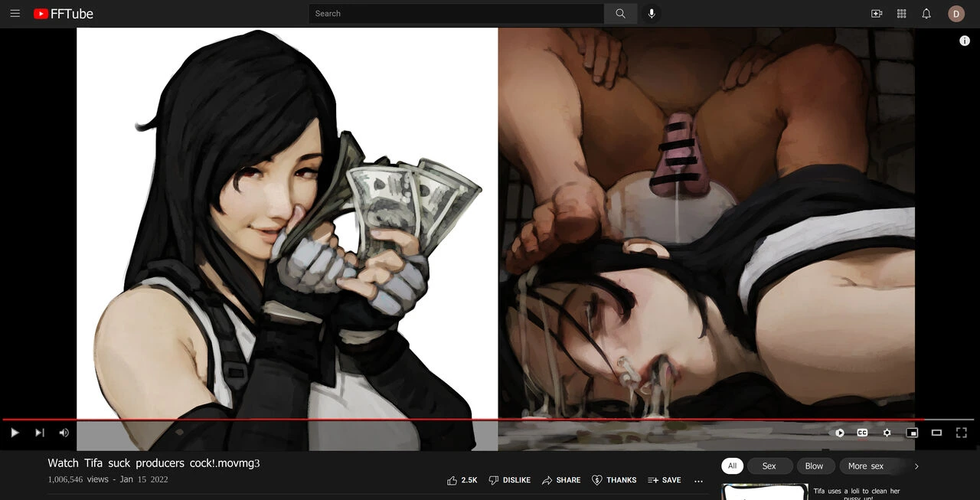Show notifications with the bell icon
This screenshot has width=980, height=500.
tap(926, 14)
